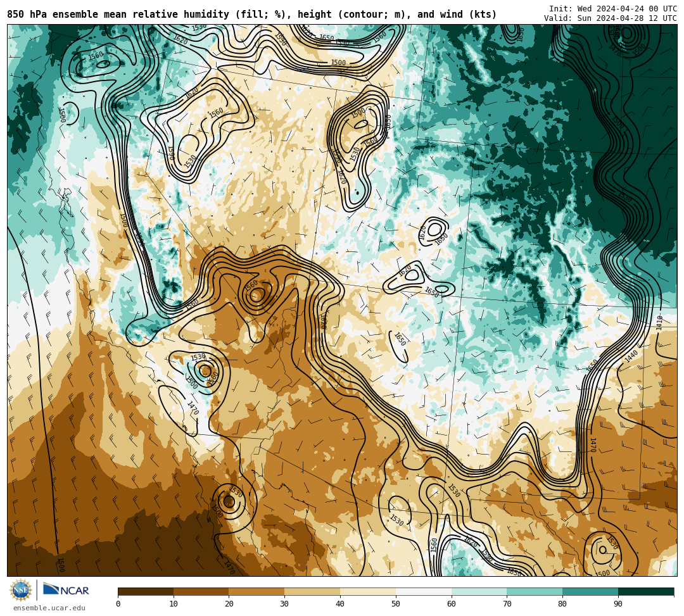Image resolution: width=684 pixels, height=616 pixels.
Task: Click colorbar tick label '90'
Action: coord(618,604)
